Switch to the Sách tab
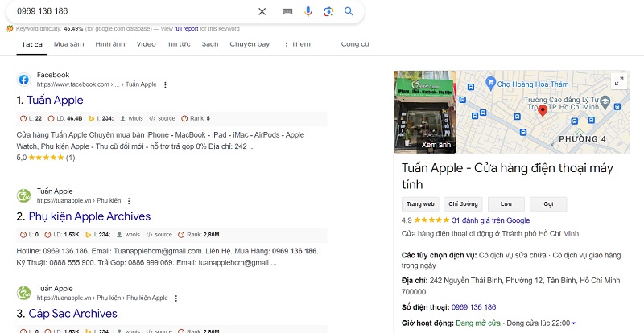 click(x=210, y=44)
